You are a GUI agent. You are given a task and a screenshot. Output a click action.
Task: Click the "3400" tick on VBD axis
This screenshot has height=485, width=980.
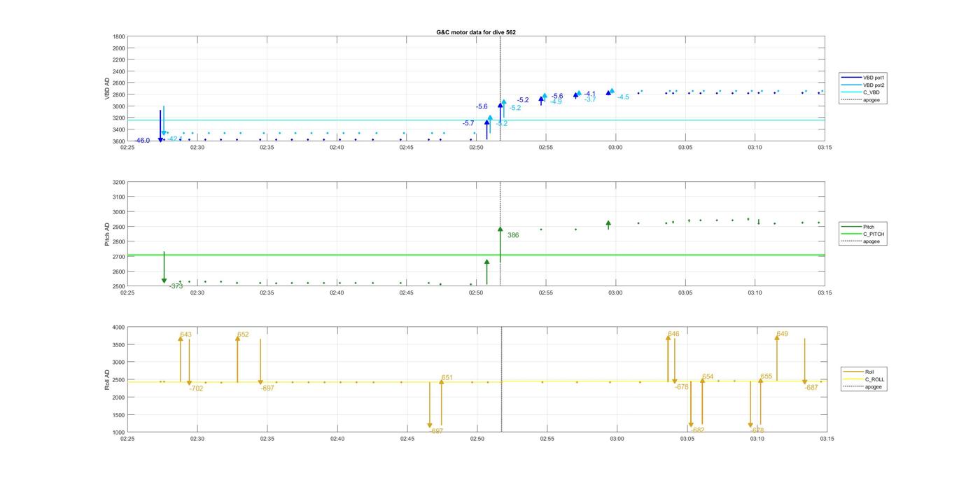point(119,129)
